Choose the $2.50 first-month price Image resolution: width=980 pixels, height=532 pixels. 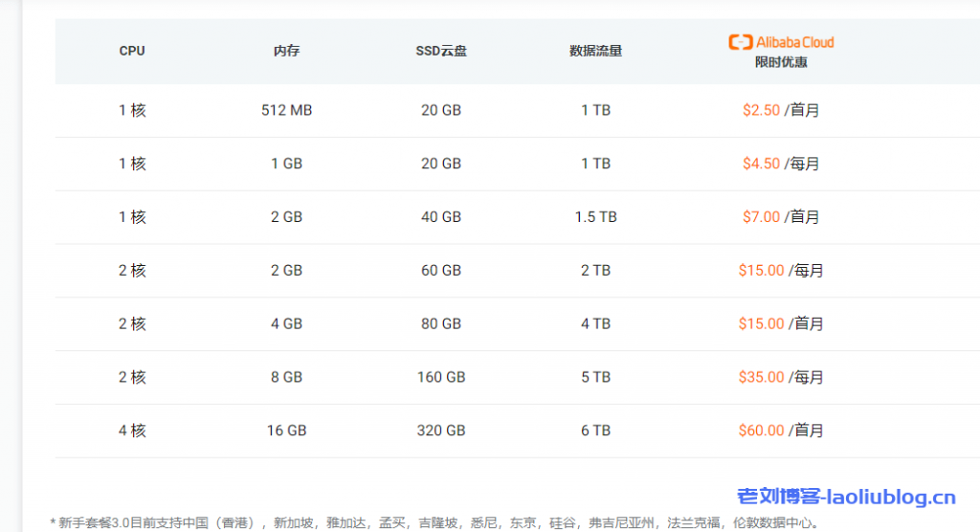click(x=762, y=110)
